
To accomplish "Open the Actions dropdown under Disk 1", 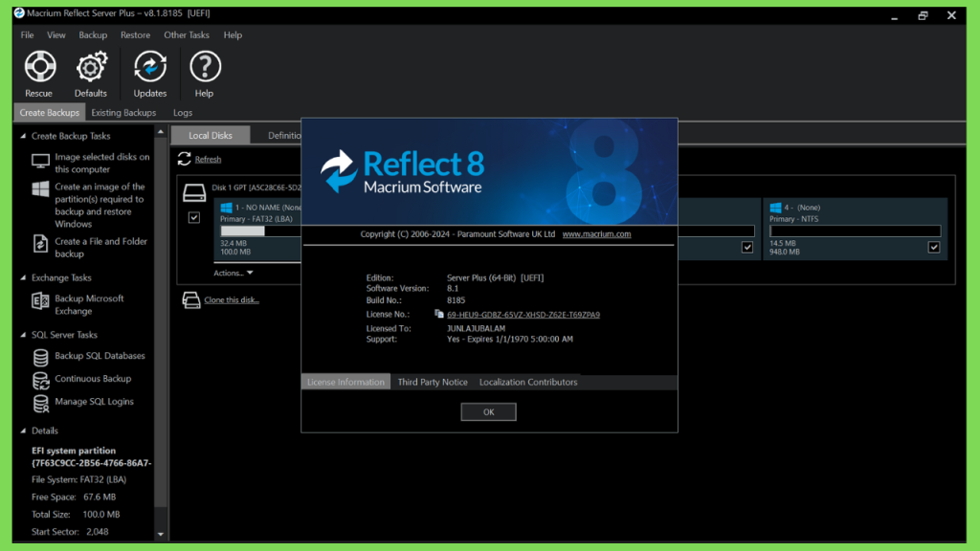I will [x=234, y=273].
